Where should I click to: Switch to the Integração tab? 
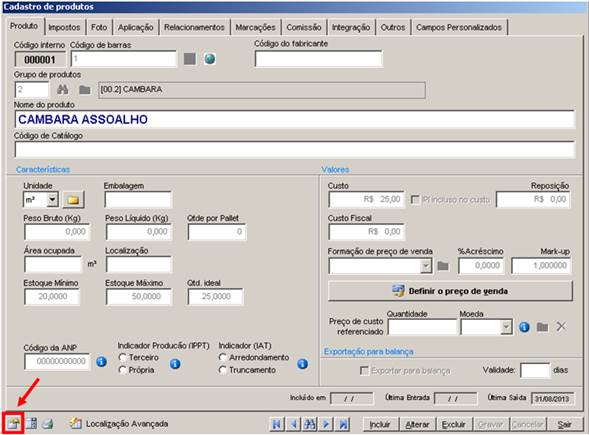(351, 27)
